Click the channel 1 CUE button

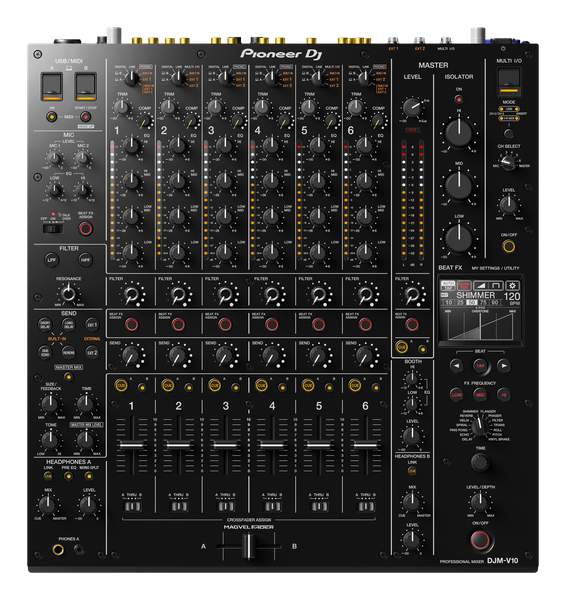[121, 385]
